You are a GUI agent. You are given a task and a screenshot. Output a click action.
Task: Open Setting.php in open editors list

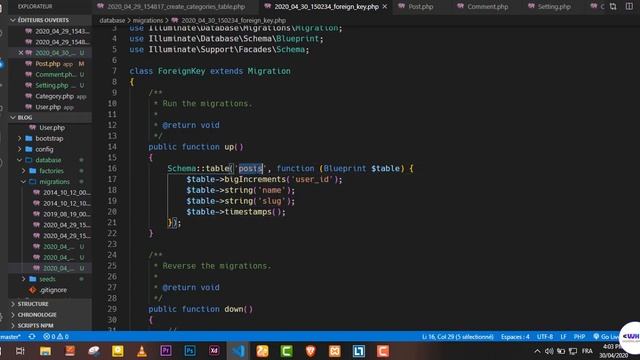(x=51, y=85)
